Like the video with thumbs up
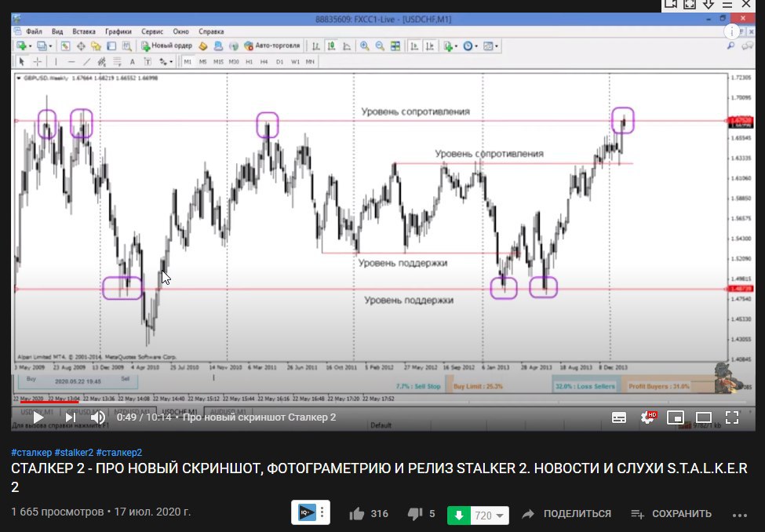The height and width of the screenshot is (532, 765). [357, 513]
